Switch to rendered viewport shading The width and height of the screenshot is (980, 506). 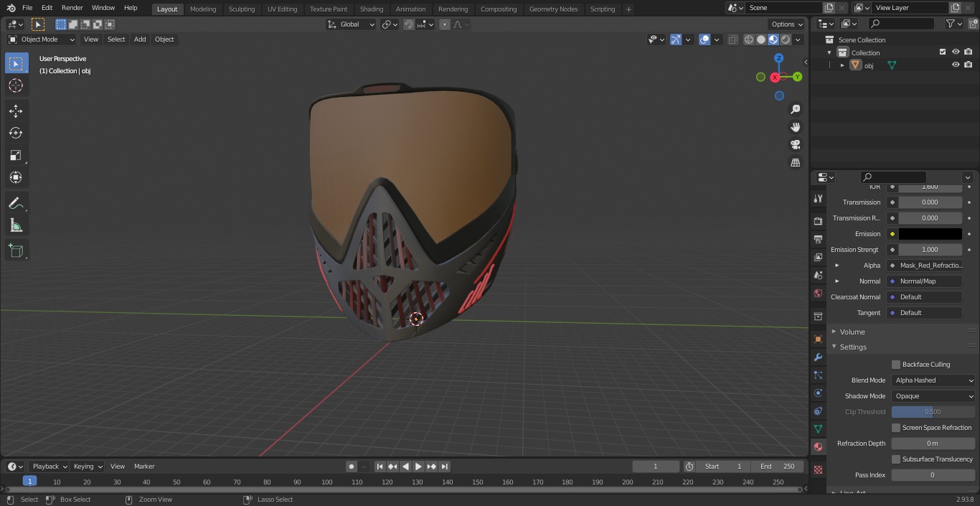pyautogui.click(x=786, y=39)
